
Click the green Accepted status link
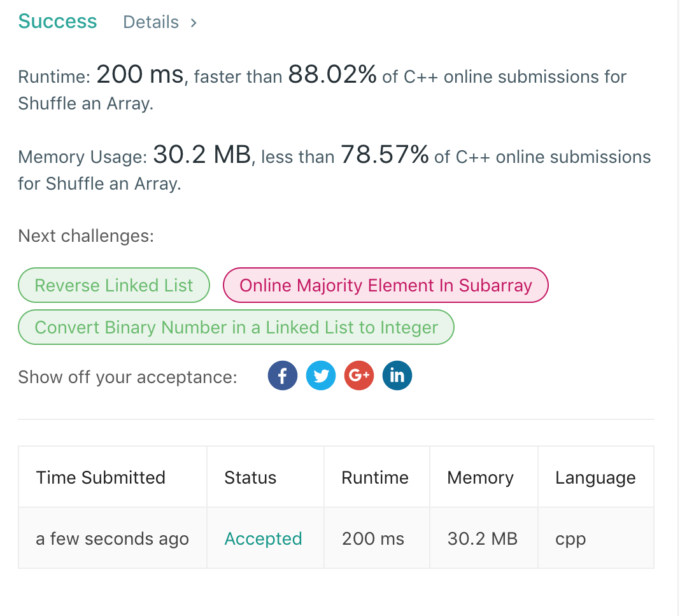click(x=263, y=539)
